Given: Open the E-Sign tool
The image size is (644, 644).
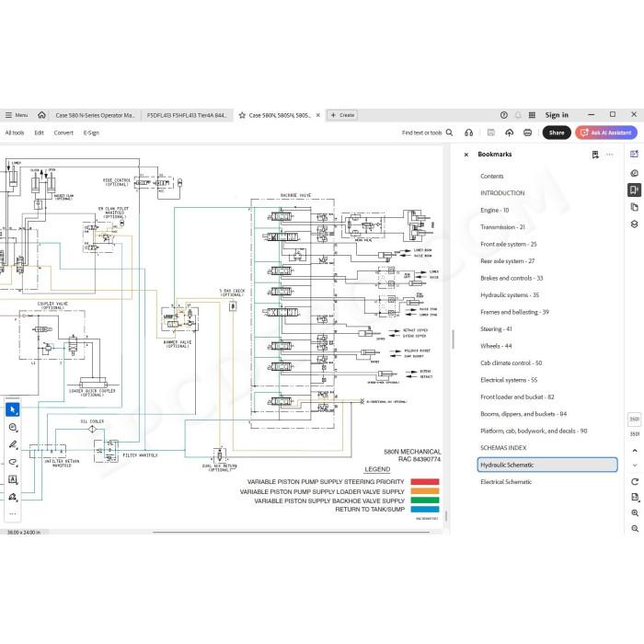Looking at the screenshot, I should click(91, 132).
